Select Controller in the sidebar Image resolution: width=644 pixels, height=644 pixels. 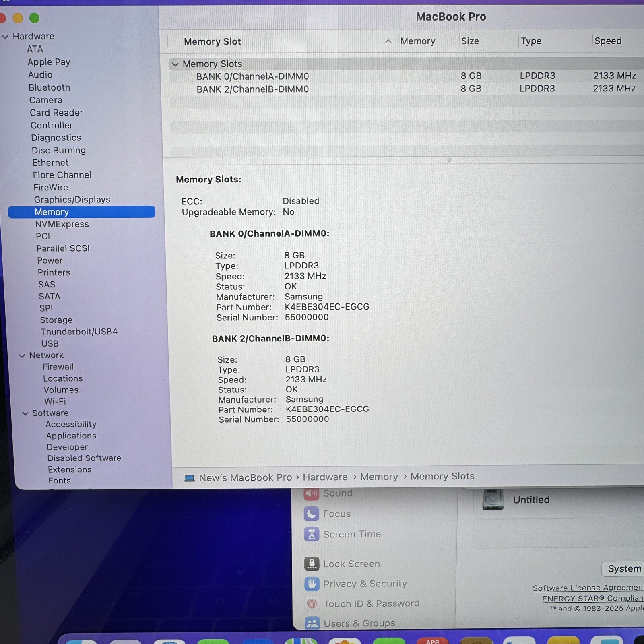click(x=52, y=125)
